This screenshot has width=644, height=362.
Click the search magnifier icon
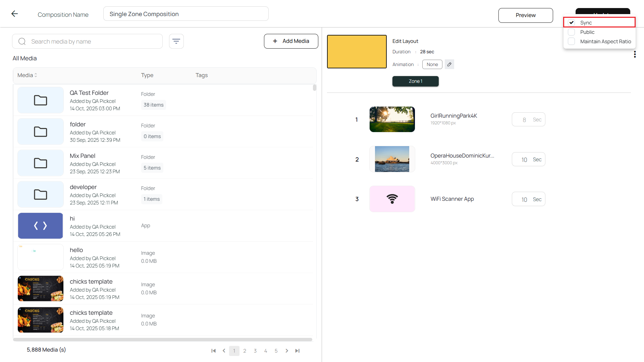point(22,41)
